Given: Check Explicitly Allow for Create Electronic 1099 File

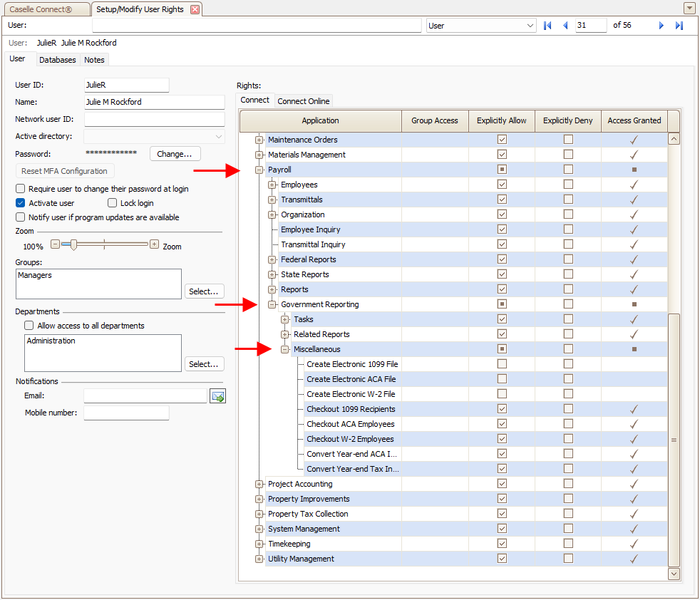Looking at the screenshot, I should coord(502,364).
